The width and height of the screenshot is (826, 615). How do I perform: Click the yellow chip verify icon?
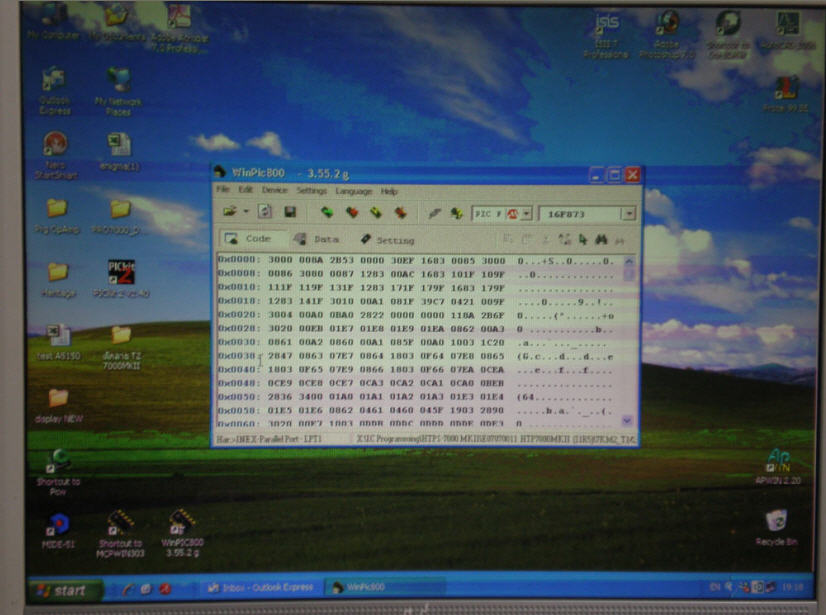click(x=376, y=212)
